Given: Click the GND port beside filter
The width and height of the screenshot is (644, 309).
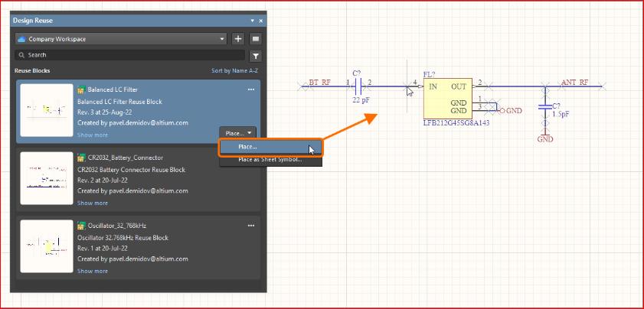Looking at the screenshot, I should [511, 110].
